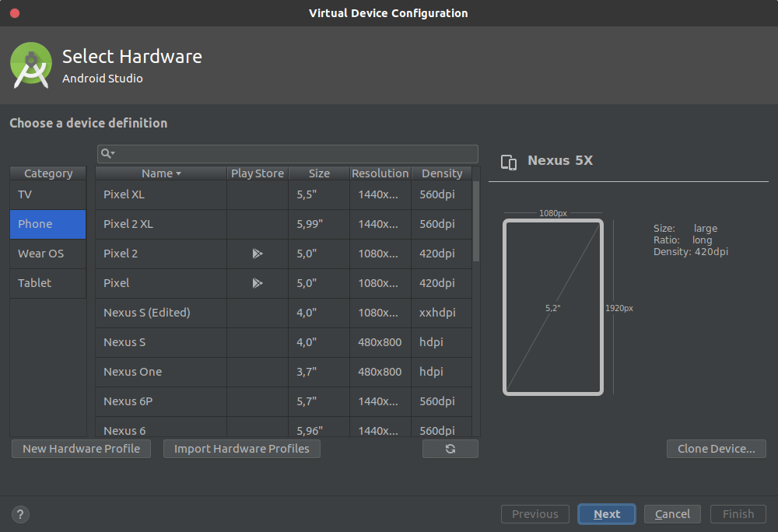Select the Nexus One device row
Image resolution: width=778 pixels, height=532 pixels.
[283, 372]
